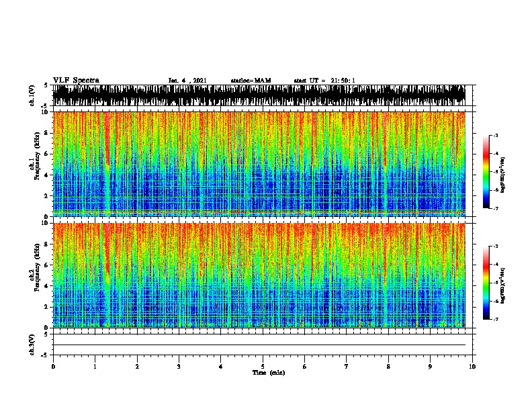Click the log(PSD) label beside ch.1 color bar
The image size is (532, 411).
pos(503,175)
